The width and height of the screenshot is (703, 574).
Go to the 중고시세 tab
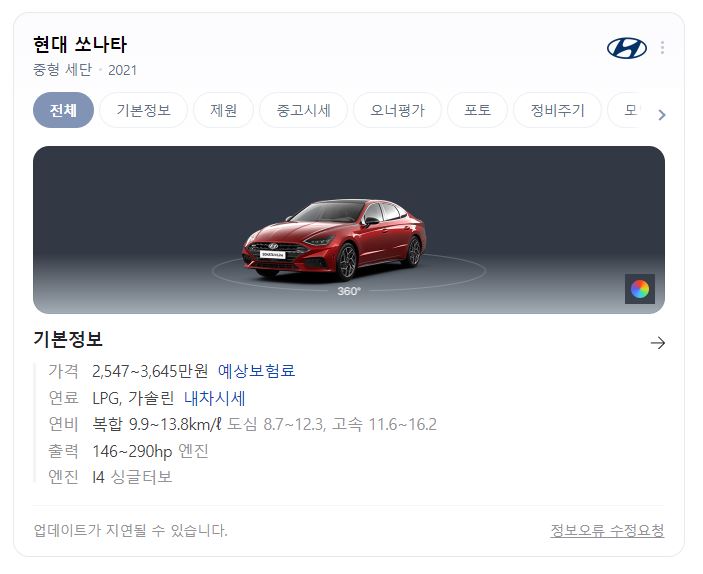pyautogui.click(x=304, y=110)
